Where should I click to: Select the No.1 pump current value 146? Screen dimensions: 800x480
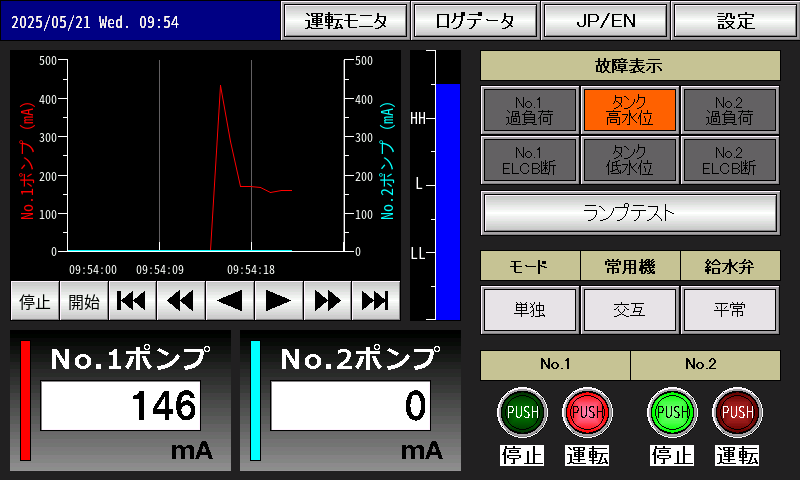tap(120, 406)
